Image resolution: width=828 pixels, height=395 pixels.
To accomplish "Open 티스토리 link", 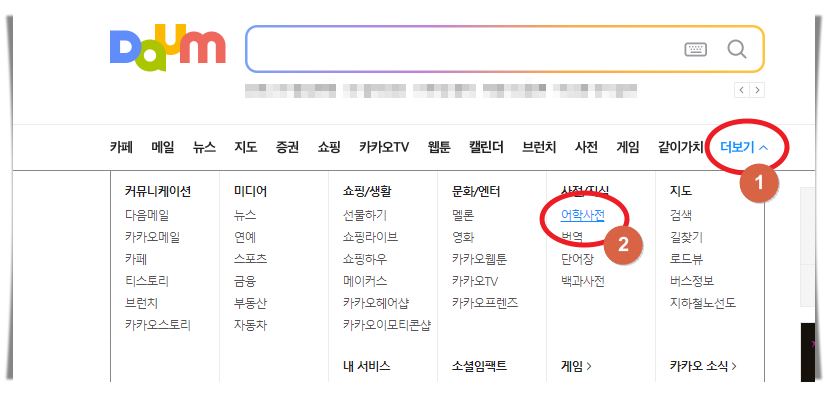I will 147,281.
